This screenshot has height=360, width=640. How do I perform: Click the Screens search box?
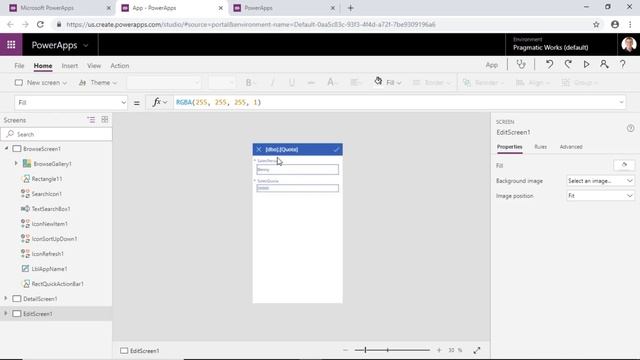[56, 134]
